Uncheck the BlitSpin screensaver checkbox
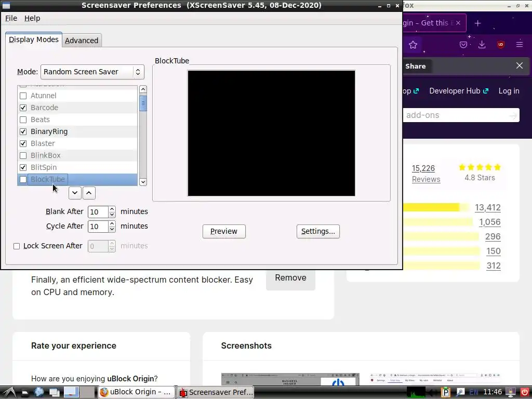The image size is (532, 399). coord(23,167)
